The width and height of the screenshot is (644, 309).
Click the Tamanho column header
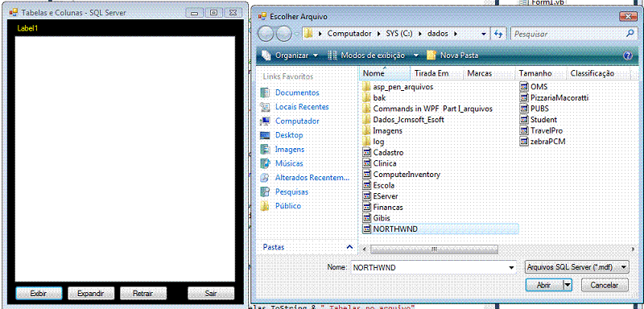[x=540, y=73]
